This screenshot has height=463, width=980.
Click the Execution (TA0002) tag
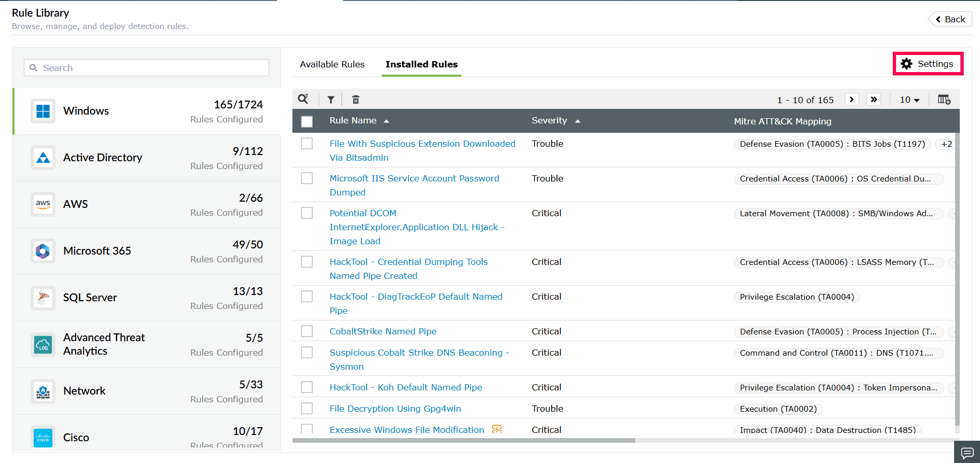click(x=778, y=409)
